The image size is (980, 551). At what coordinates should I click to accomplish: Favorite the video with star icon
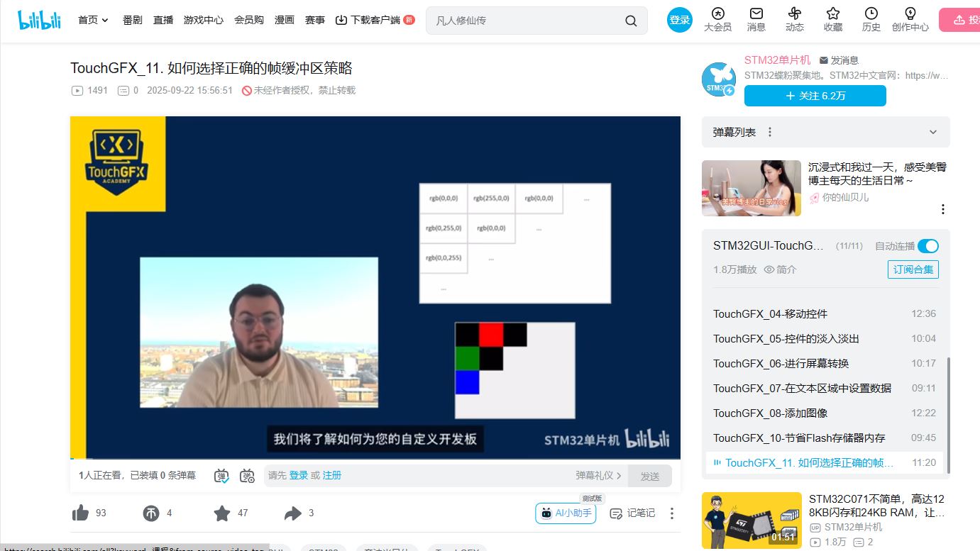point(222,513)
